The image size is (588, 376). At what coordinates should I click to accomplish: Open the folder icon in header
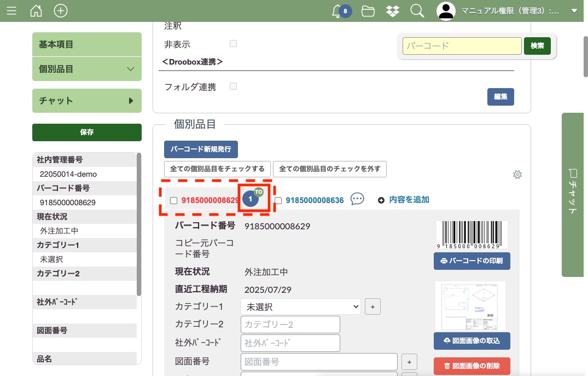pos(368,11)
